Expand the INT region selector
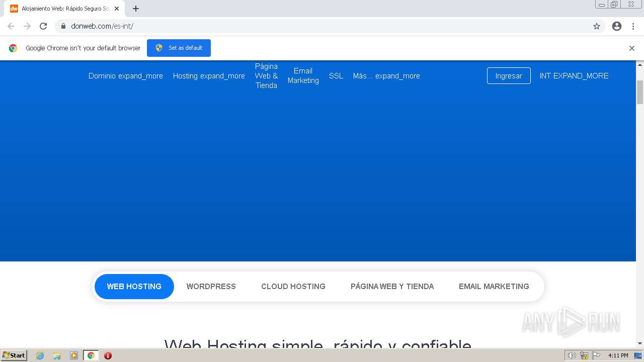Screen dimensions: 644x362 pos(574,76)
